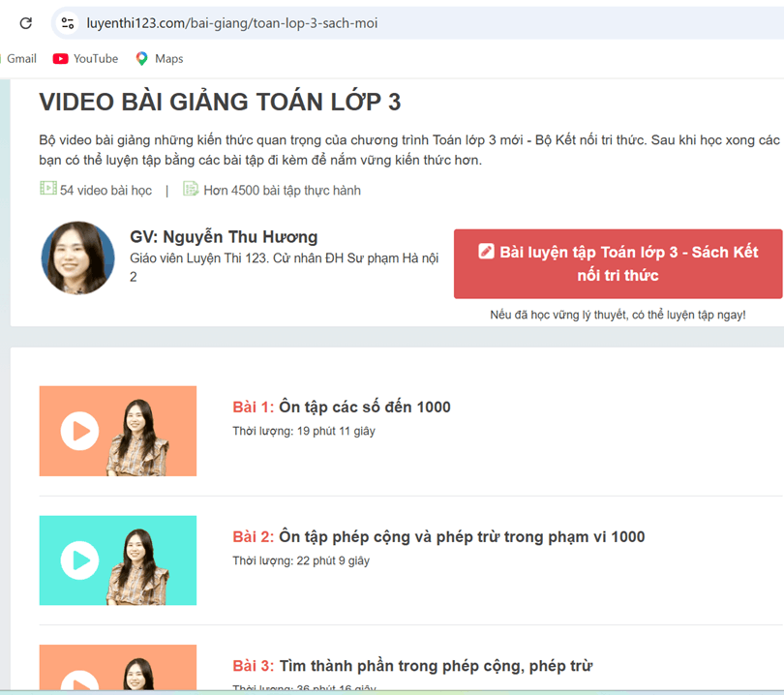
Task: Open the YouTube bookmark label
Action: pos(96,58)
